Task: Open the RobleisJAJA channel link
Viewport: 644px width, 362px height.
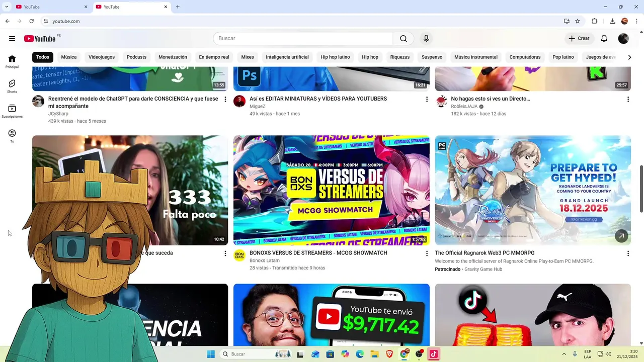Action: point(464,107)
